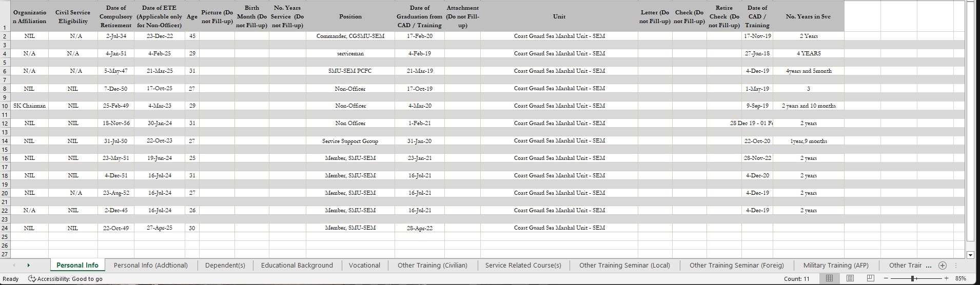Open Accessibility checker from status bar

[x=65, y=279]
